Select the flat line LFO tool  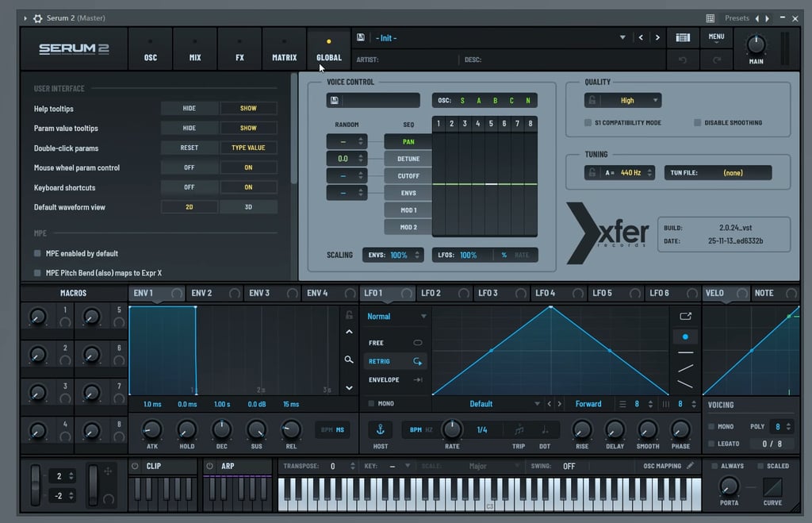tap(685, 352)
